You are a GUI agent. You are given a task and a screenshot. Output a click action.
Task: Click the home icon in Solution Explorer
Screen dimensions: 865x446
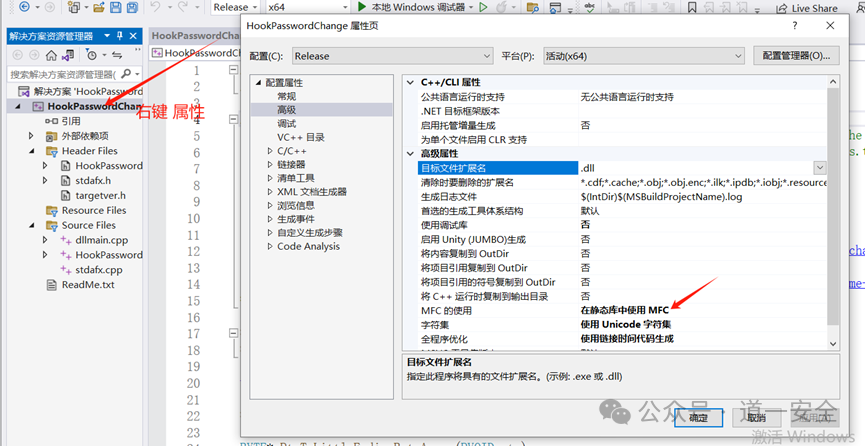(51, 55)
